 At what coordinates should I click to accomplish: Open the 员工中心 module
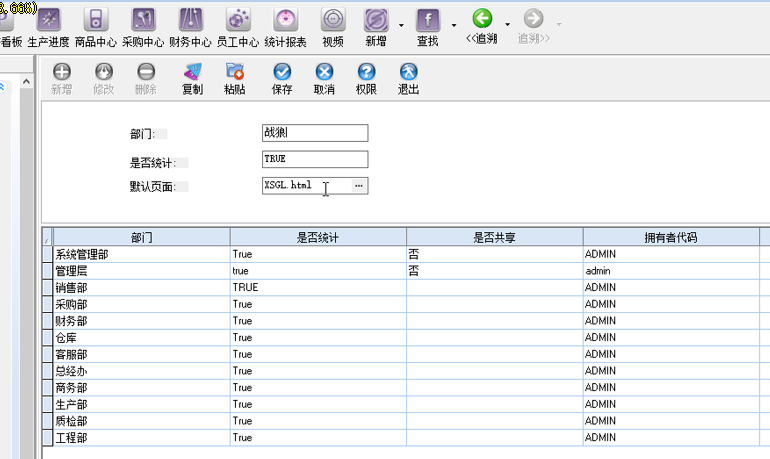(238, 28)
